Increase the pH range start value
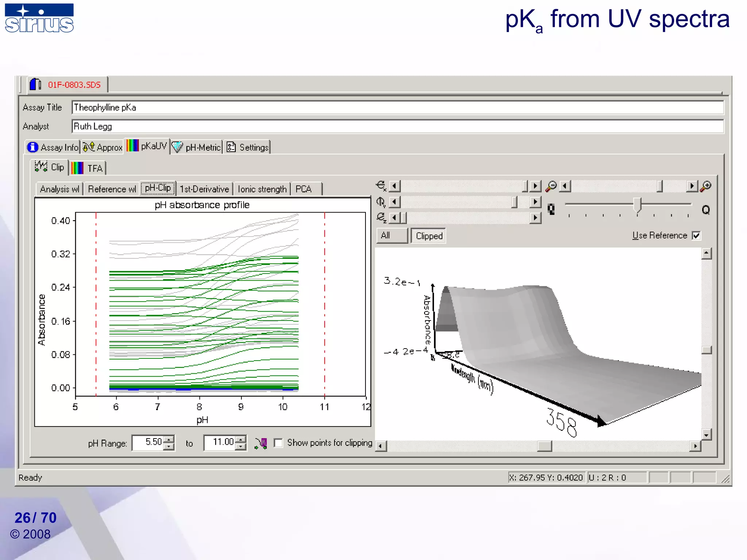This screenshot has height=560, width=747. tap(169, 439)
